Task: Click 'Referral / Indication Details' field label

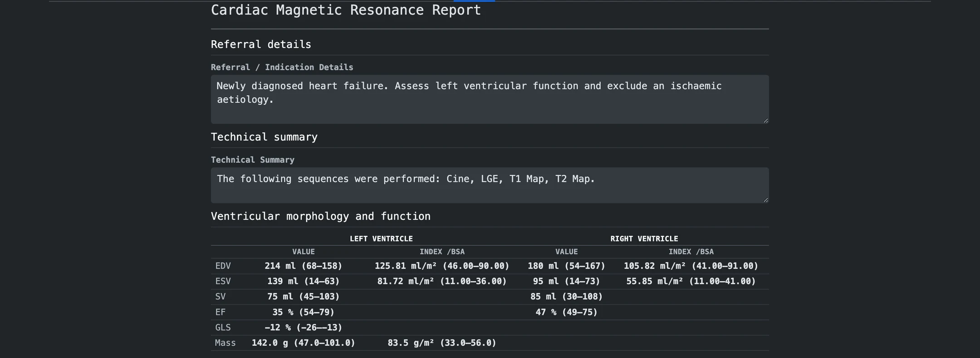Action: 282,67
